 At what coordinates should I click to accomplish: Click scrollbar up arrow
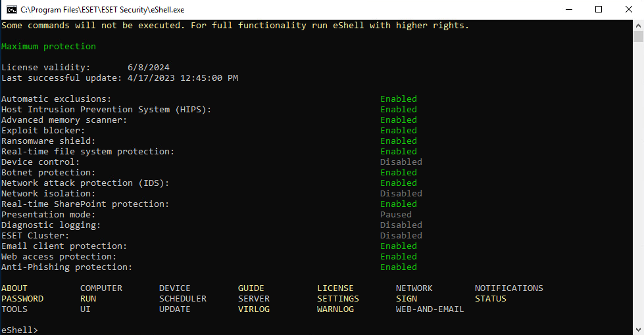(638, 25)
